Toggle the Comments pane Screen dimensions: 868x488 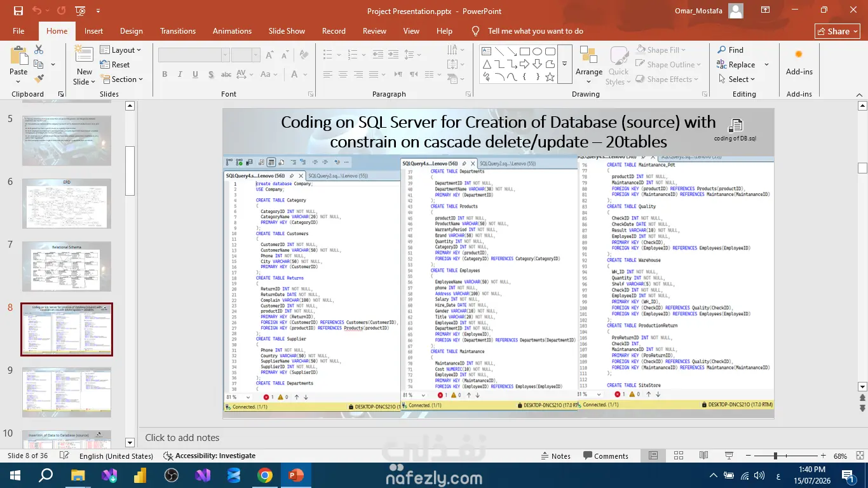606,456
